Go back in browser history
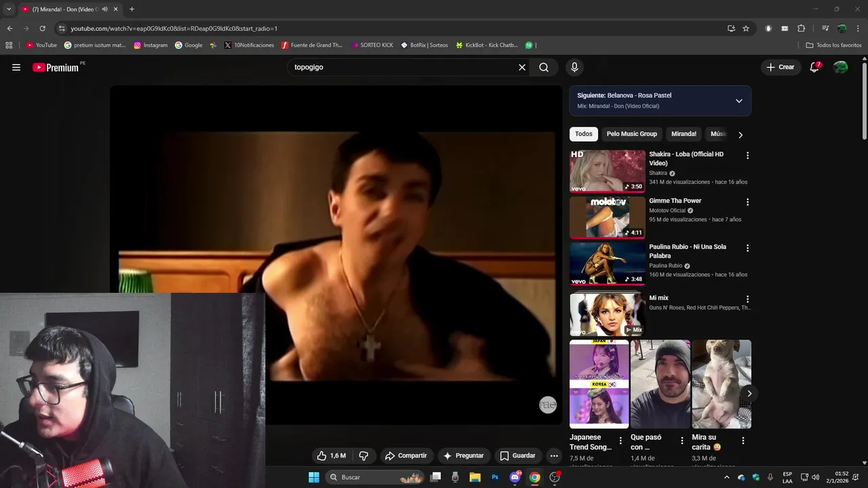The image size is (868, 488). point(9,28)
